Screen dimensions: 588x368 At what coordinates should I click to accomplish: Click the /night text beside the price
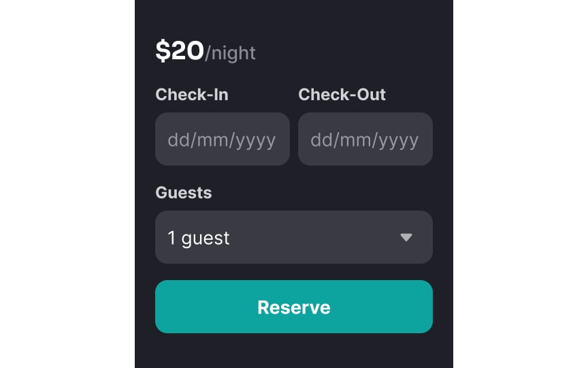(x=230, y=53)
